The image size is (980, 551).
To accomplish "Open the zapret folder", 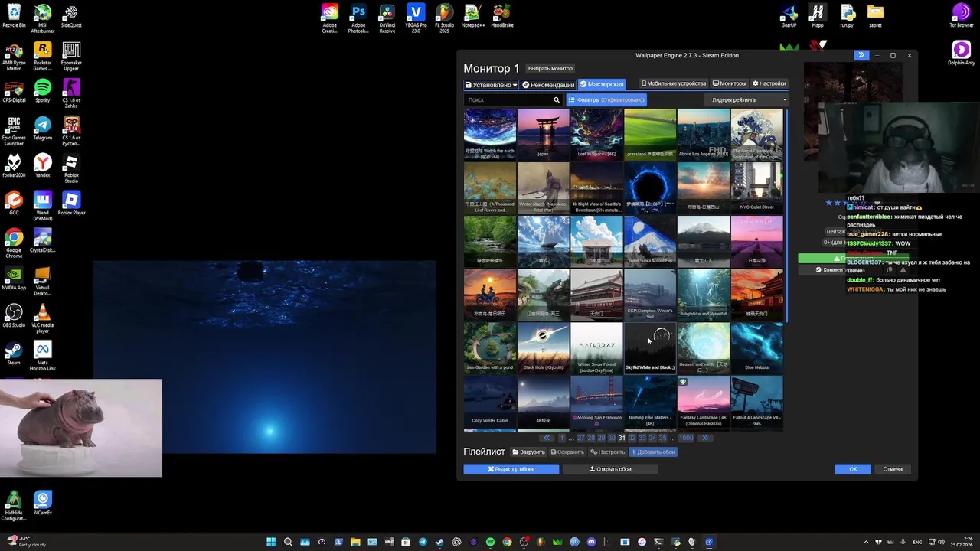I will (x=875, y=15).
